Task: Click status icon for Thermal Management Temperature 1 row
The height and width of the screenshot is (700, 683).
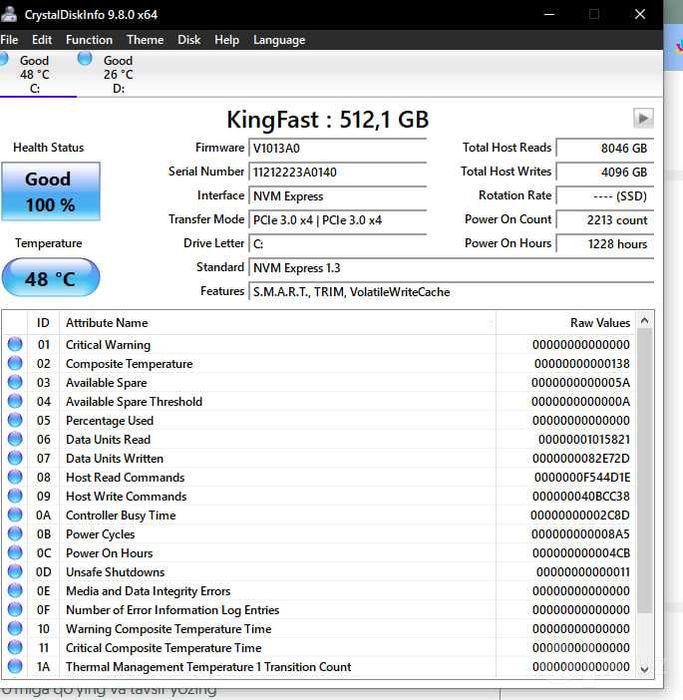Action: tap(15, 666)
